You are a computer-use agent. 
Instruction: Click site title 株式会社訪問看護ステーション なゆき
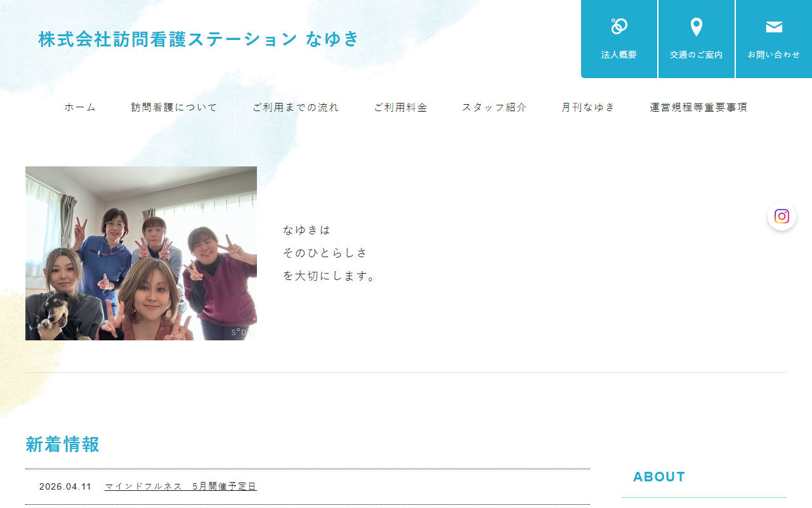click(199, 39)
